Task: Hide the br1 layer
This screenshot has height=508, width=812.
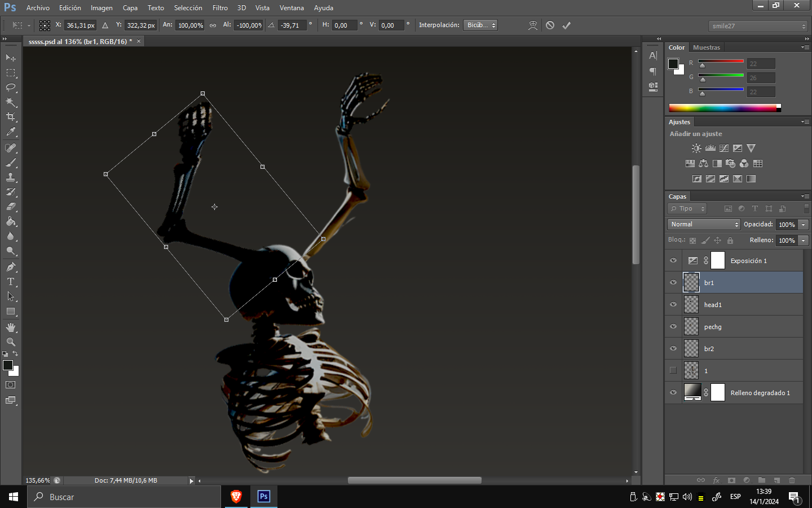Action: pos(673,283)
